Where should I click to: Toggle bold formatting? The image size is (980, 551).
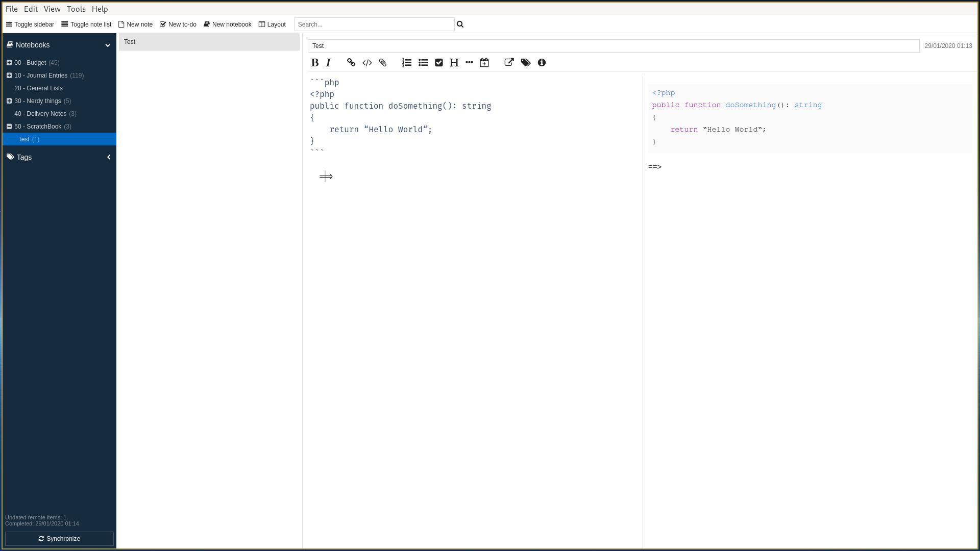(315, 62)
